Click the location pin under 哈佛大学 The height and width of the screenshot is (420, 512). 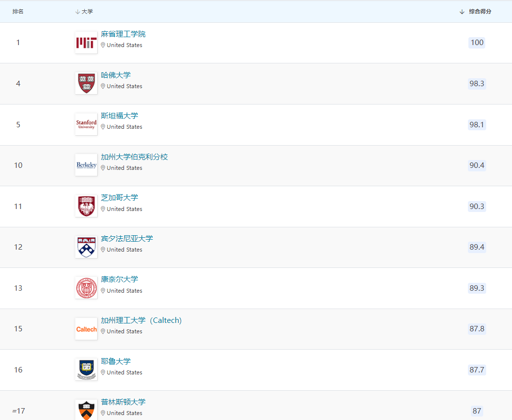[x=103, y=86]
